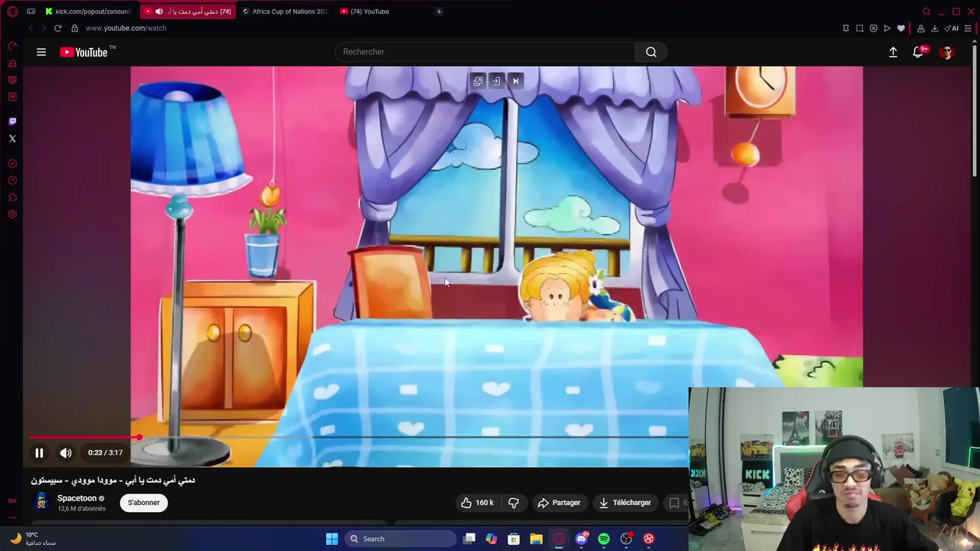
Task: Click the Télécharger download button
Action: point(625,503)
